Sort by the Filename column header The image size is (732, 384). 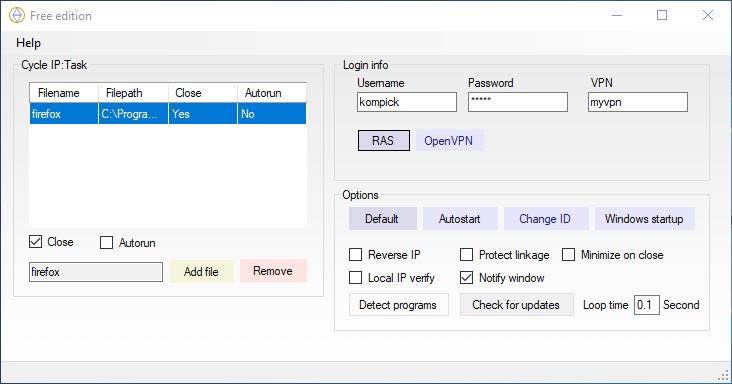(x=64, y=93)
